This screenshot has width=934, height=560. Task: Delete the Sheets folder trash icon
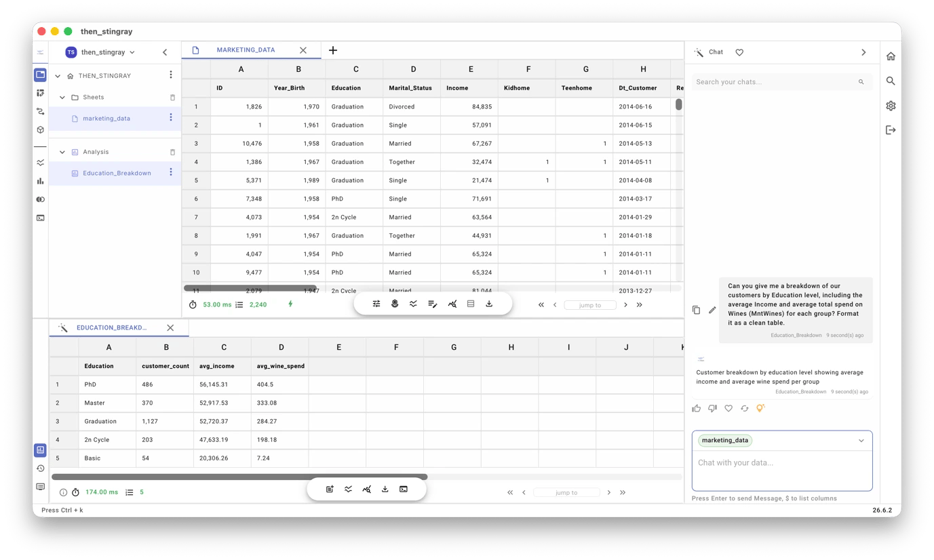coord(172,97)
